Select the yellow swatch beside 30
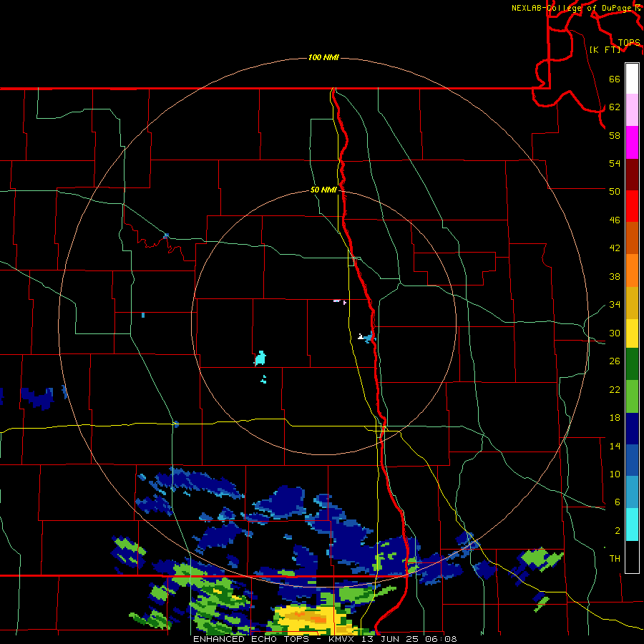This screenshot has height=644, width=644. click(x=632, y=333)
